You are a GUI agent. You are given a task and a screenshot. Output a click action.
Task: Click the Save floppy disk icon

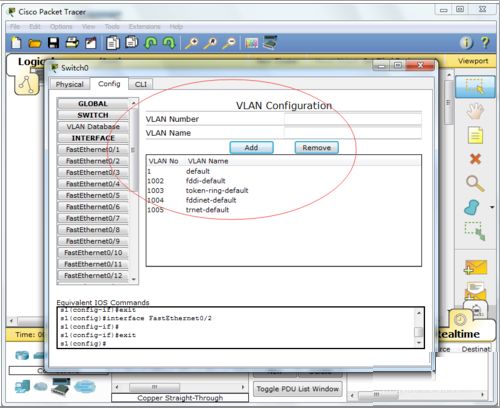coord(53,43)
